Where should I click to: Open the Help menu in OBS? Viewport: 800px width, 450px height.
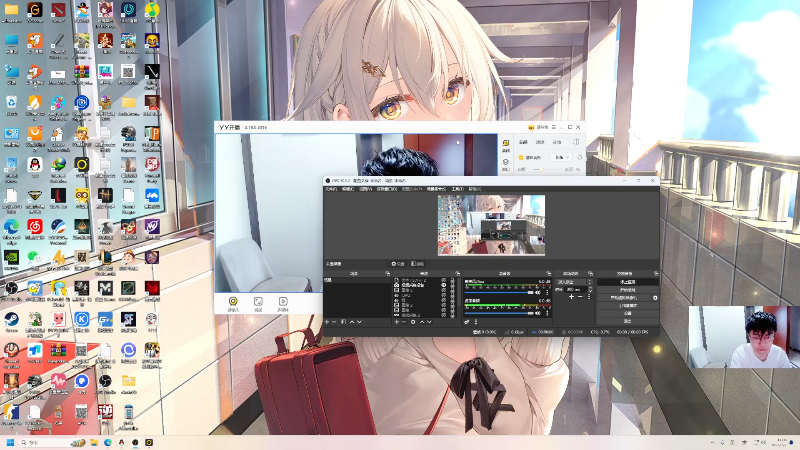pos(474,189)
